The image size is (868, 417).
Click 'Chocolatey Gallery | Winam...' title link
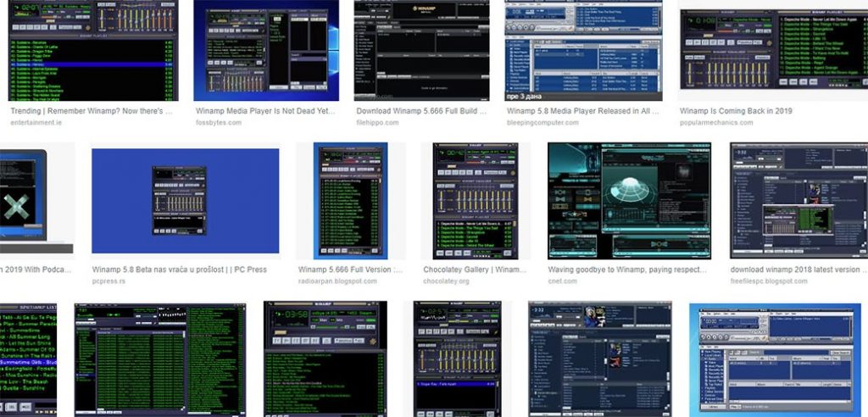click(x=475, y=270)
